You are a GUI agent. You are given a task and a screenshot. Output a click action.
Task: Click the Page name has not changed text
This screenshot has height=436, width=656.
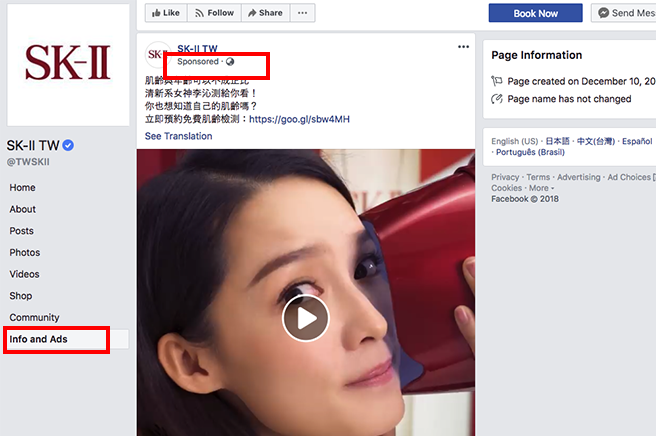(569, 99)
